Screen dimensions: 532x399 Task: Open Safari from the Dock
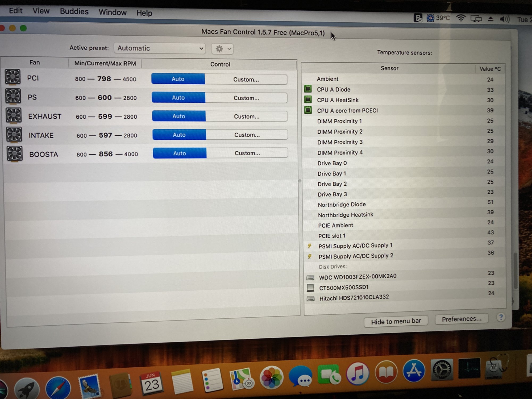[x=58, y=388]
